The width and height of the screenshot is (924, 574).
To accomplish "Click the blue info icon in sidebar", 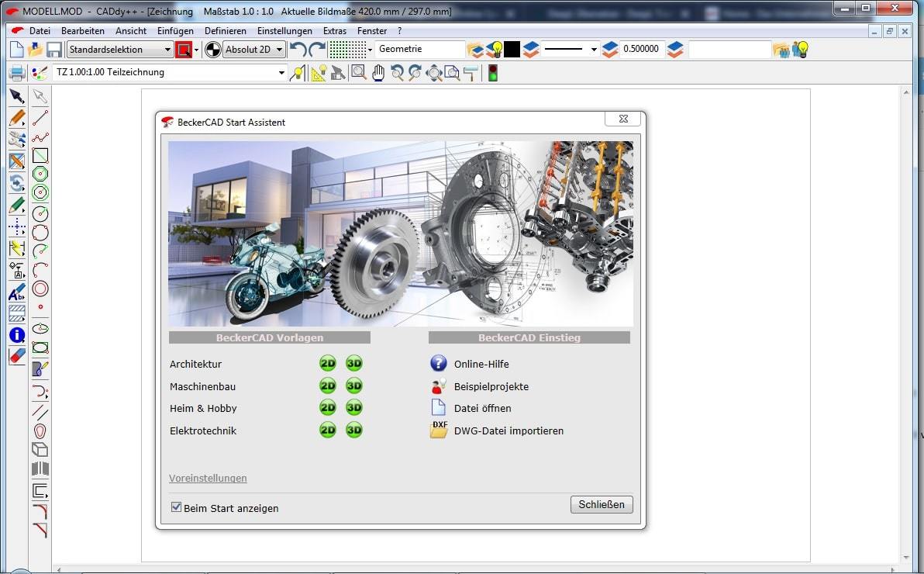I will (x=16, y=335).
